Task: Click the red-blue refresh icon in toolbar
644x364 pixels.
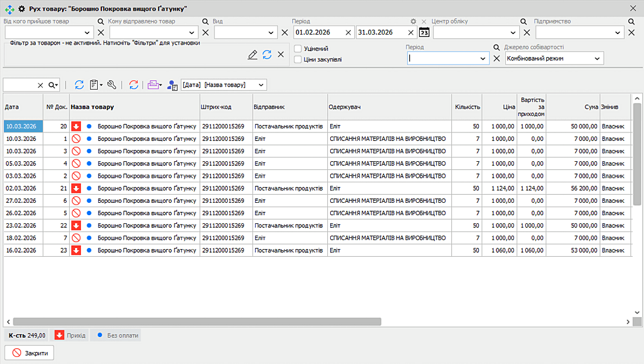Action: pyautogui.click(x=134, y=85)
